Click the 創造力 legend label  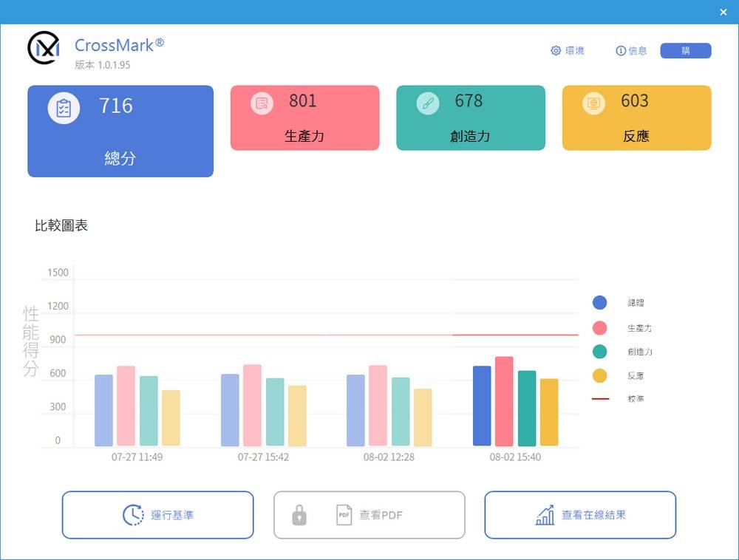(639, 352)
